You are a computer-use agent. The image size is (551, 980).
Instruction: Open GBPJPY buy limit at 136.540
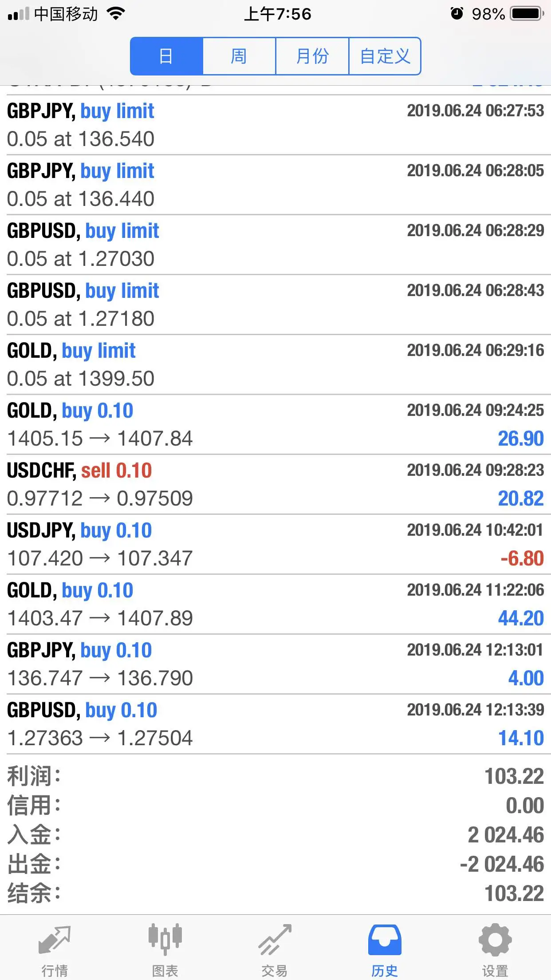point(275,125)
